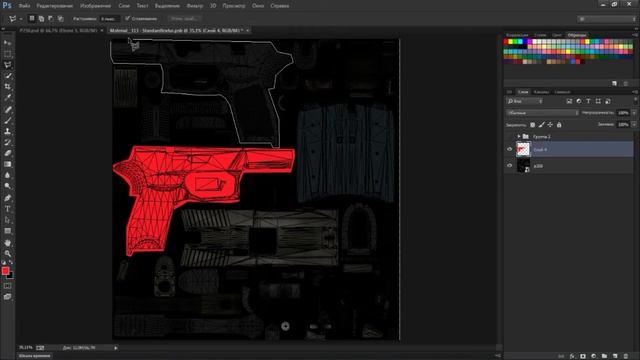Open the tool preset picker arrow
The image size is (640, 360).
pos(21,19)
